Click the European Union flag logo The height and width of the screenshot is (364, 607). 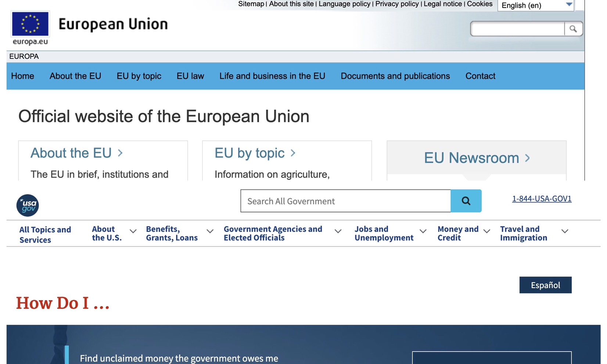click(x=30, y=24)
